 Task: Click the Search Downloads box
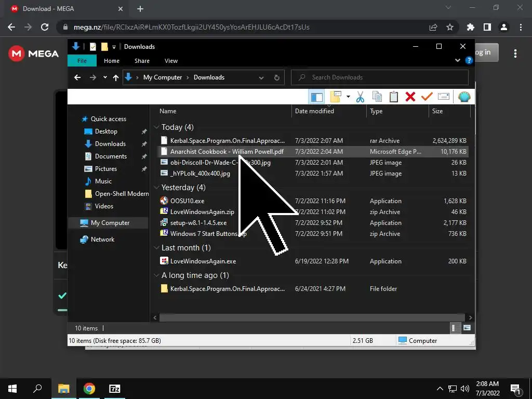380,77
